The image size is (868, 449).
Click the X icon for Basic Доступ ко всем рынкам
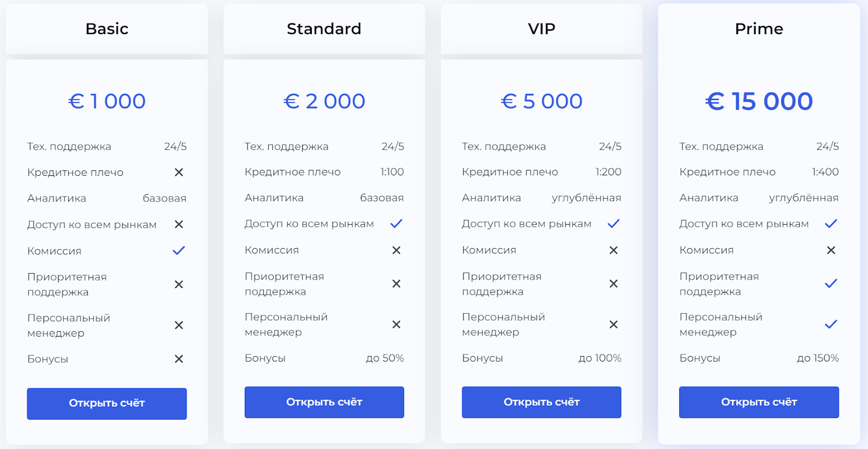tap(178, 224)
